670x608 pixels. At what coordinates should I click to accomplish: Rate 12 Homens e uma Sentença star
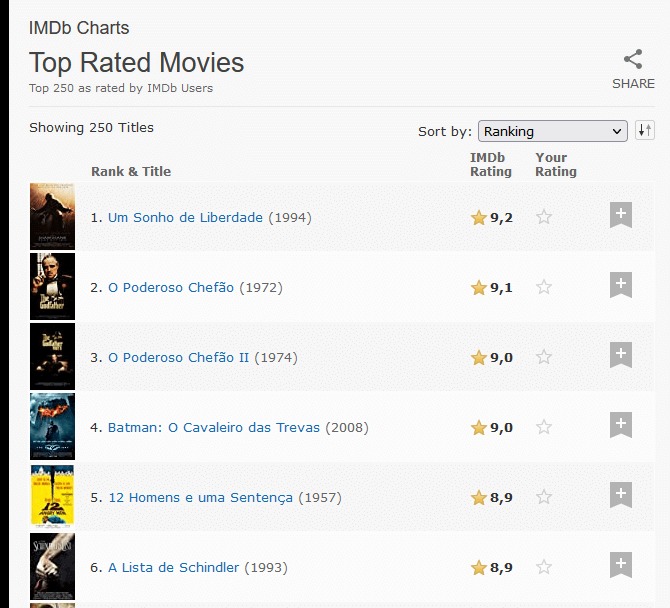click(x=544, y=497)
